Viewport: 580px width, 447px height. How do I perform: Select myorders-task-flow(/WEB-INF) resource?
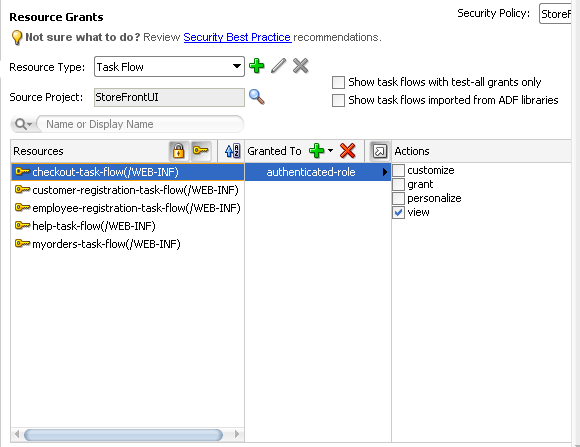click(128, 243)
